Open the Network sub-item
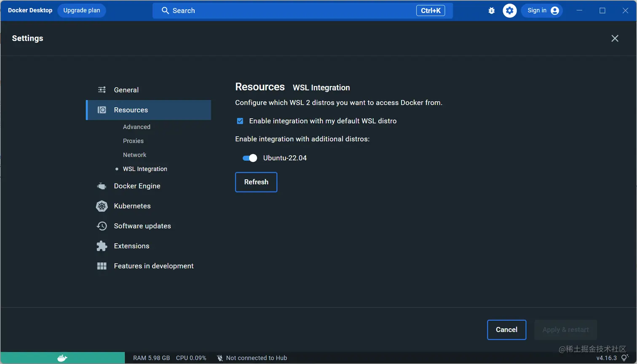 (x=135, y=155)
